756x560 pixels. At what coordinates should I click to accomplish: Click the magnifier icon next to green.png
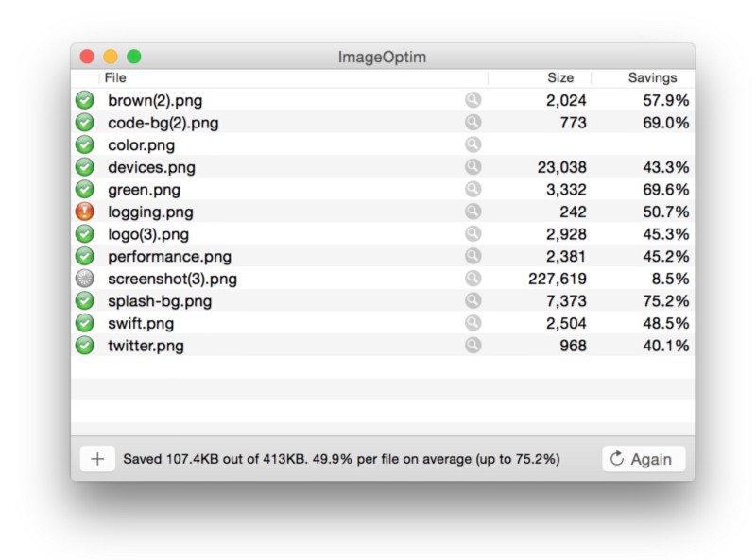click(x=473, y=189)
